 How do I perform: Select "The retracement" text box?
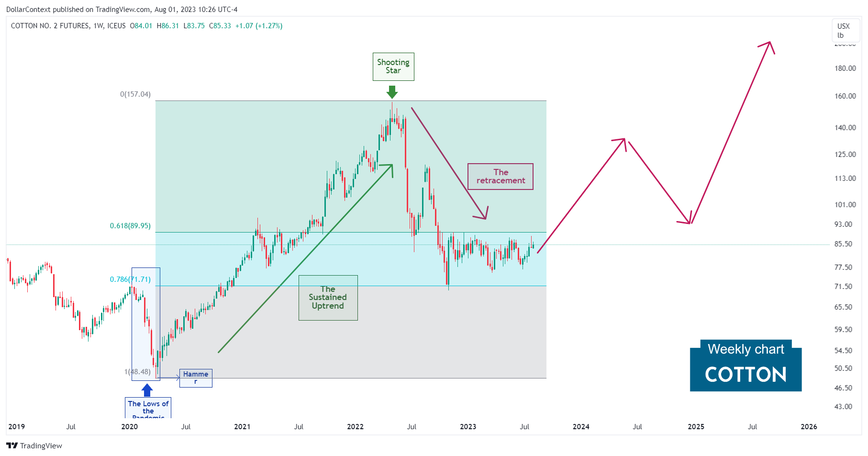pos(501,177)
